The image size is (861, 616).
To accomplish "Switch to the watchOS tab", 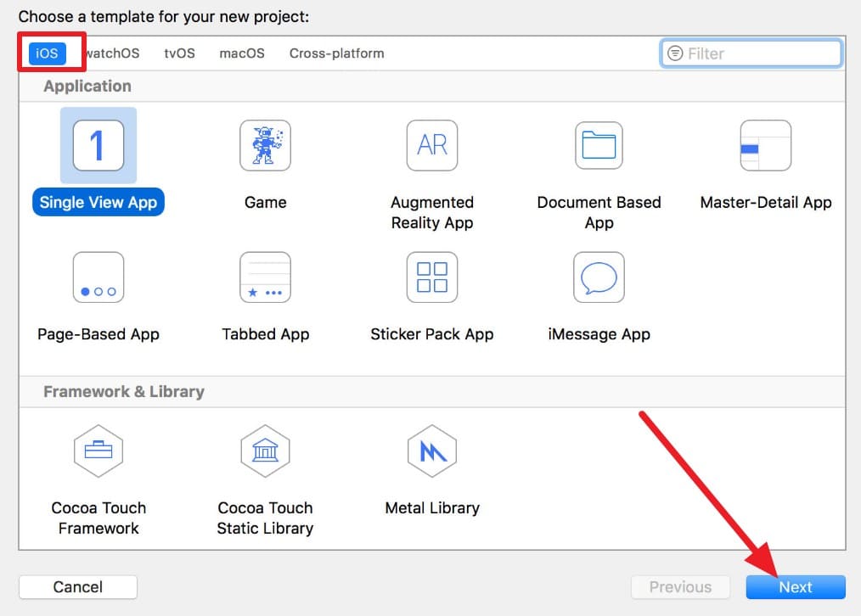I will point(112,53).
